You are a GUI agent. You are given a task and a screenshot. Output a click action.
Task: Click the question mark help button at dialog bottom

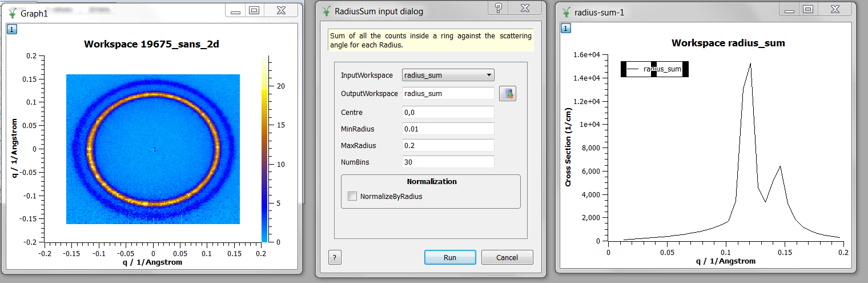(x=335, y=257)
